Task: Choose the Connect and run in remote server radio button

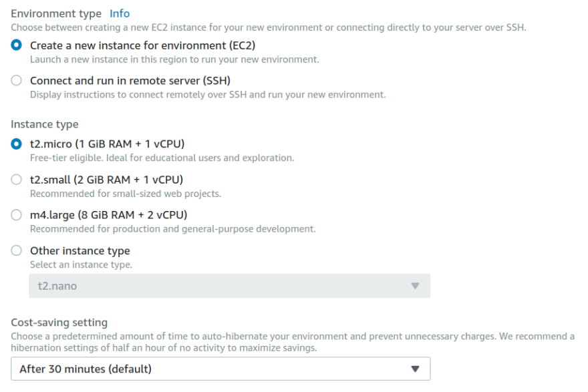Action: [x=16, y=81]
